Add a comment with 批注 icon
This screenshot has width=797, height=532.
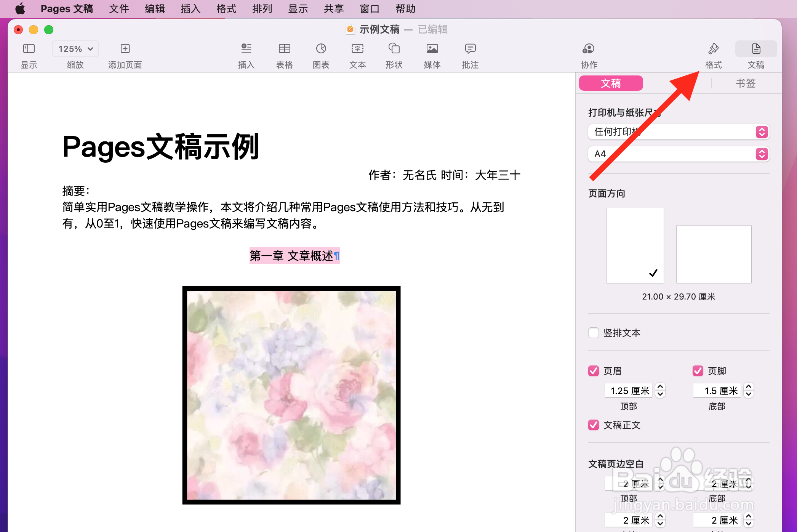(470, 49)
